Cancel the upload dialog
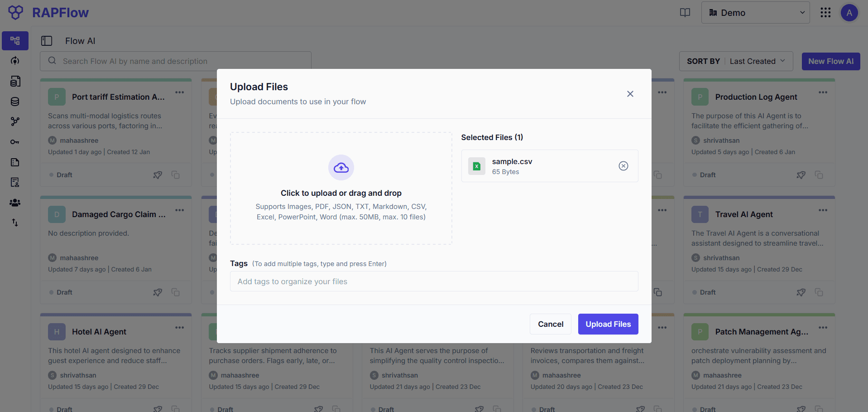This screenshot has width=868, height=412. (x=550, y=324)
